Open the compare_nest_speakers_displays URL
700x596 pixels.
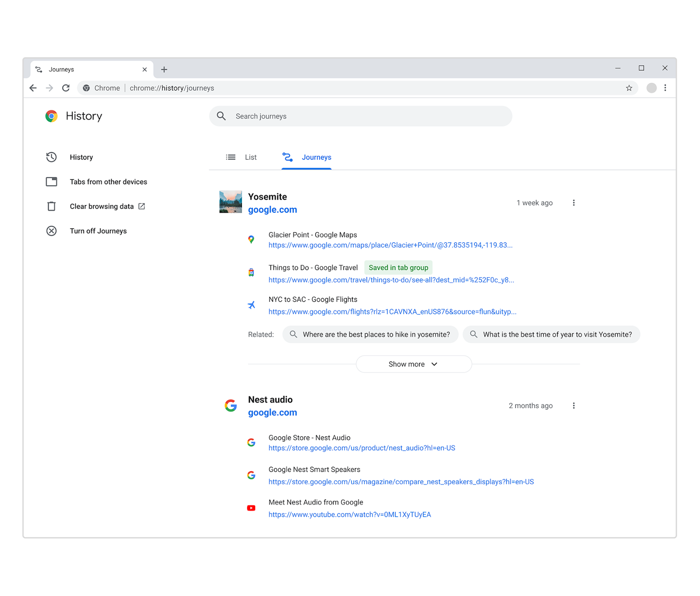click(401, 482)
